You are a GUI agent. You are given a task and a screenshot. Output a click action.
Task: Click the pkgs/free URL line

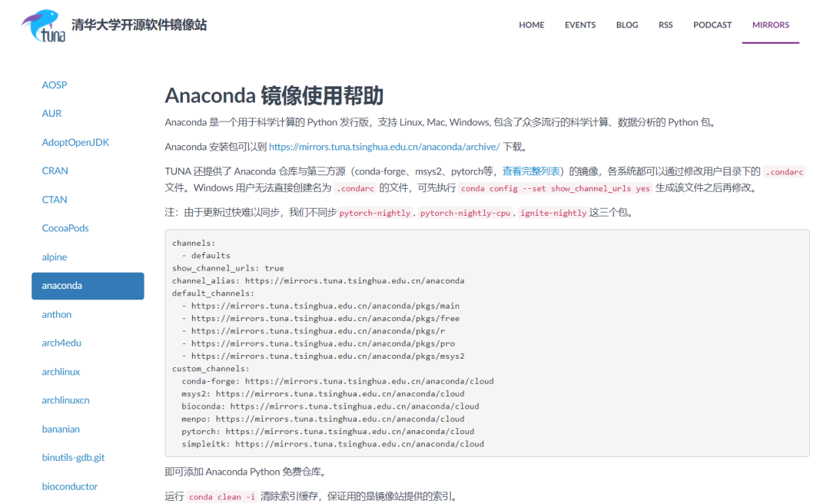click(320, 318)
